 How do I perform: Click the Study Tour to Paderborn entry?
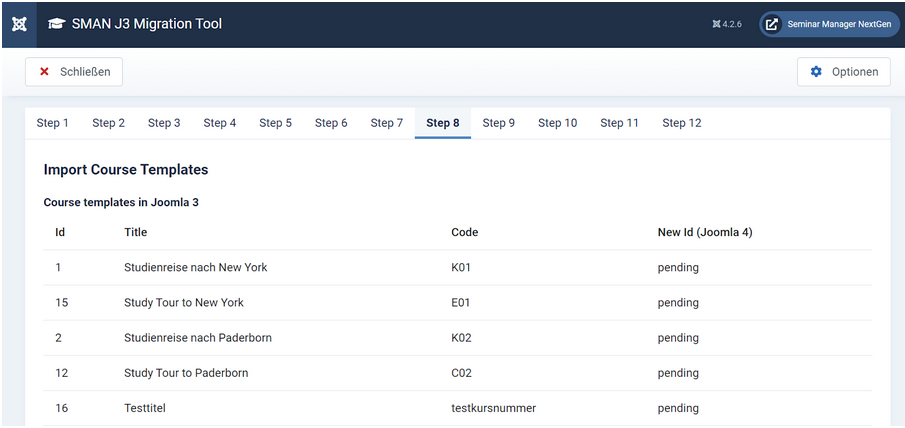tap(186, 373)
